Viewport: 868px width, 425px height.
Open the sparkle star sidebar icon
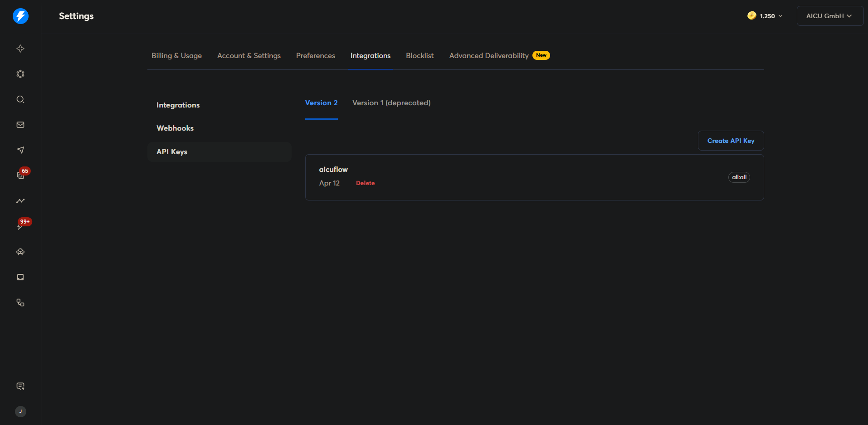[x=20, y=49]
